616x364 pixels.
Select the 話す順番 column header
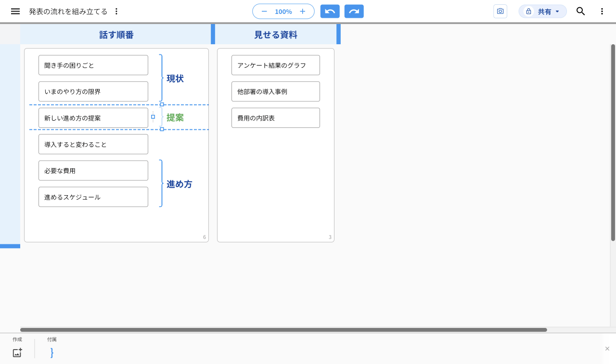coord(116,35)
